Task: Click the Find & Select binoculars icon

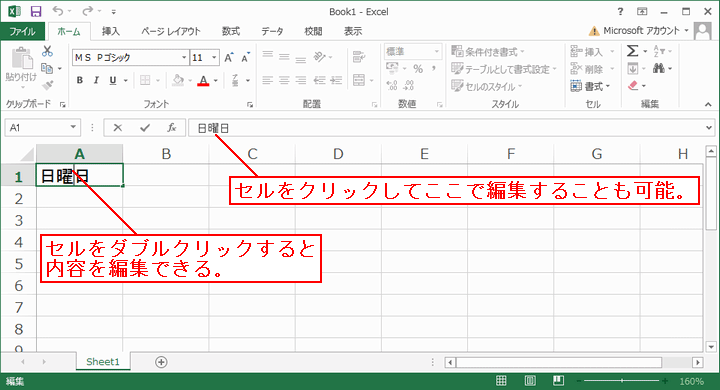Action: [659, 69]
